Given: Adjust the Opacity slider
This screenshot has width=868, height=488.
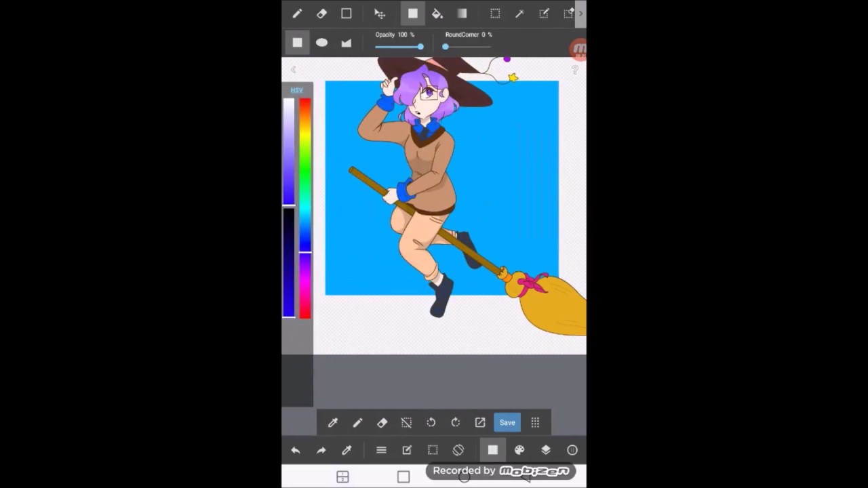Looking at the screenshot, I should pos(399,47).
